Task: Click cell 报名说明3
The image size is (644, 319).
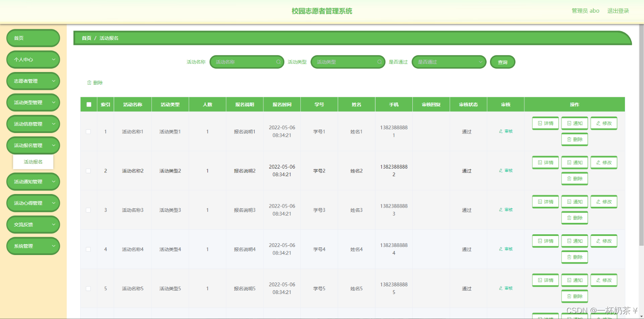Action: [245, 210]
